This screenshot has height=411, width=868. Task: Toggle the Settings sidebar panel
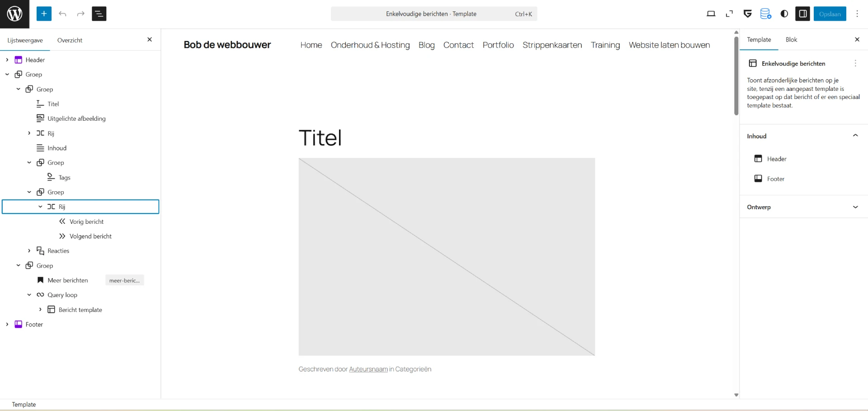803,14
